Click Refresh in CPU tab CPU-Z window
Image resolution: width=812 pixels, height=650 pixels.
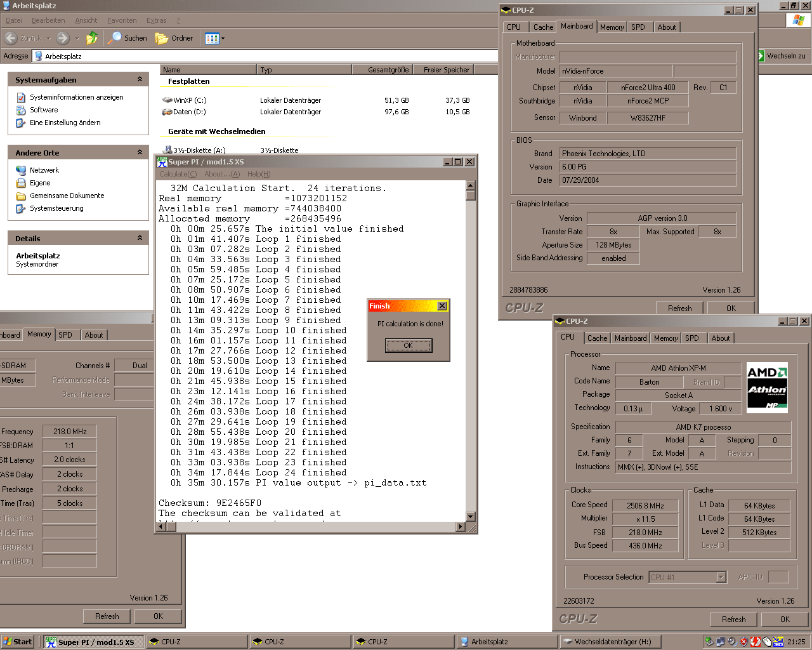coord(734,619)
